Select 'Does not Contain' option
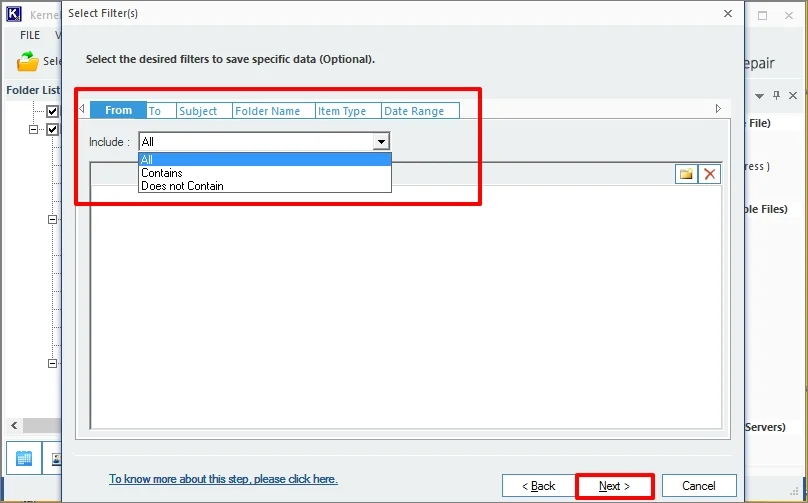The height and width of the screenshot is (503, 808). click(265, 186)
